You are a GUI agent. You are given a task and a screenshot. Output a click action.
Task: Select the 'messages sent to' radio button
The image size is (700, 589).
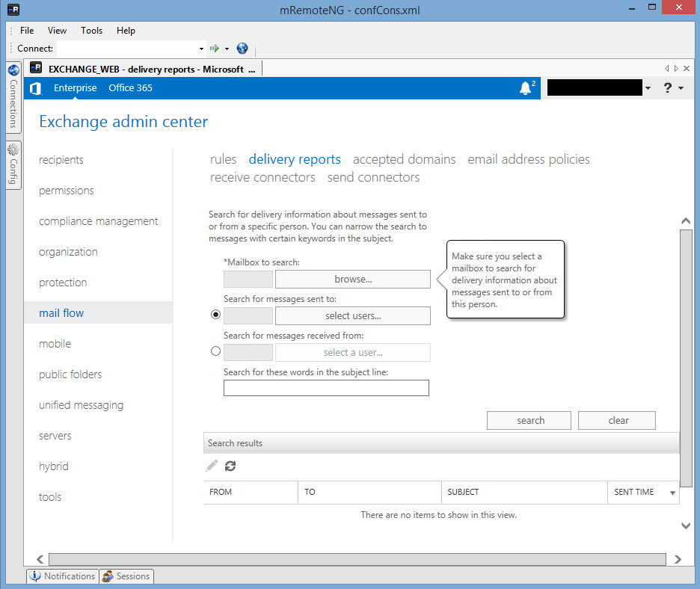click(x=215, y=315)
